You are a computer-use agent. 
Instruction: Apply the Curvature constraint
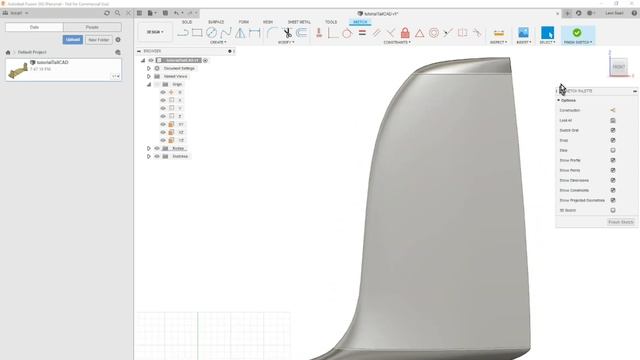click(x=477, y=33)
